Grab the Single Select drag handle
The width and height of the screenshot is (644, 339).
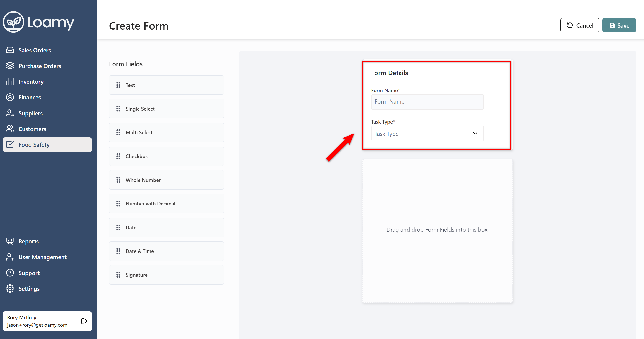click(118, 109)
